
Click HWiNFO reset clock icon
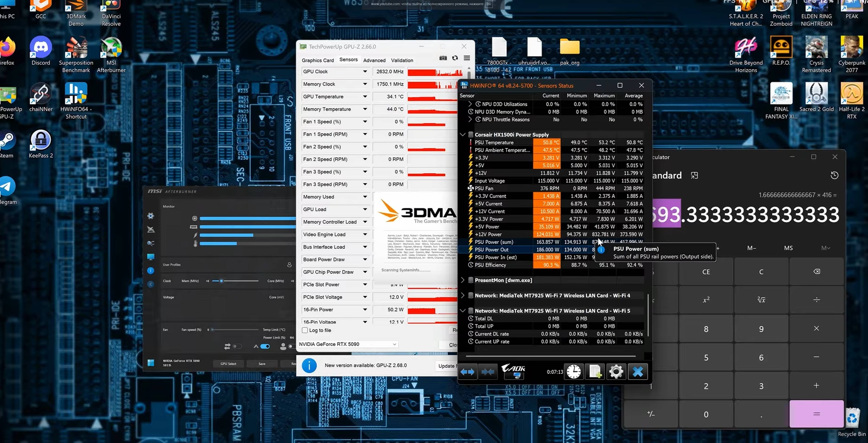pos(573,372)
